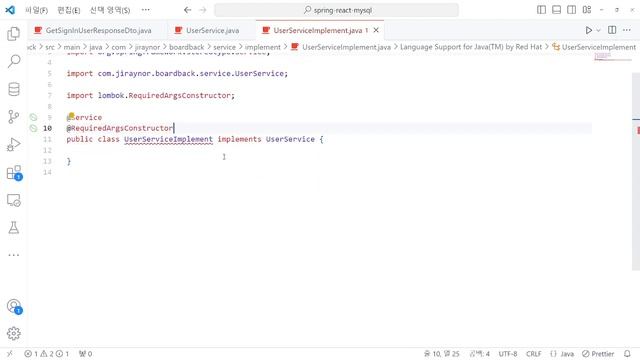Open UserServiceImplement.java file breadcrumb
The width and height of the screenshot is (640, 360).
tap(341, 47)
